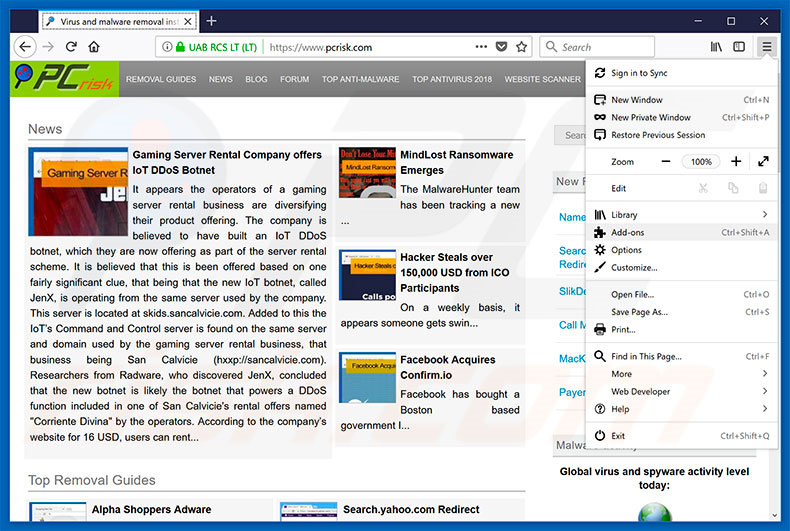The height and width of the screenshot is (531, 790).
Task: Open Gaming Server Rental Company article headline
Action: 227,162
